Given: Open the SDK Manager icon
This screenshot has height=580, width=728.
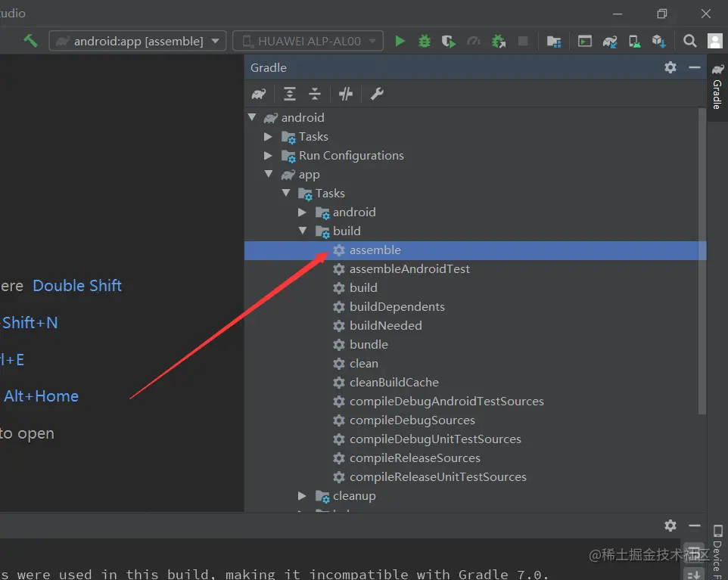Looking at the screenshot, I should tap(659, 42).
